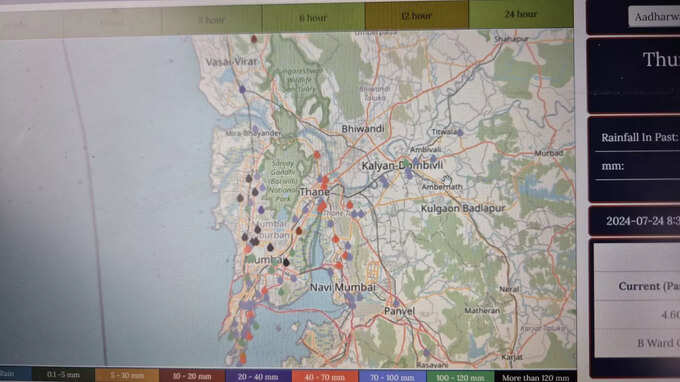Screen dimensions: 680x382
Task: Click the red marker southwest of Bhiwandi
Action: pos(317,155)
